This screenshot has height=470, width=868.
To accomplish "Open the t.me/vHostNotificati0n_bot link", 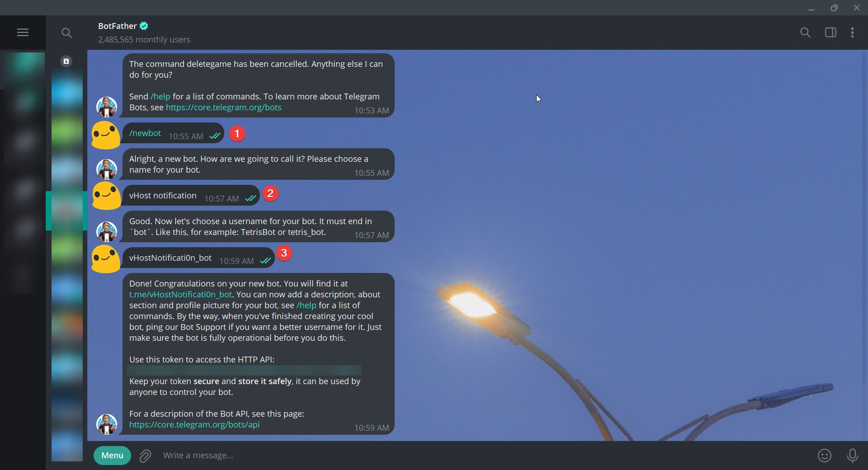I will point(180,295).
